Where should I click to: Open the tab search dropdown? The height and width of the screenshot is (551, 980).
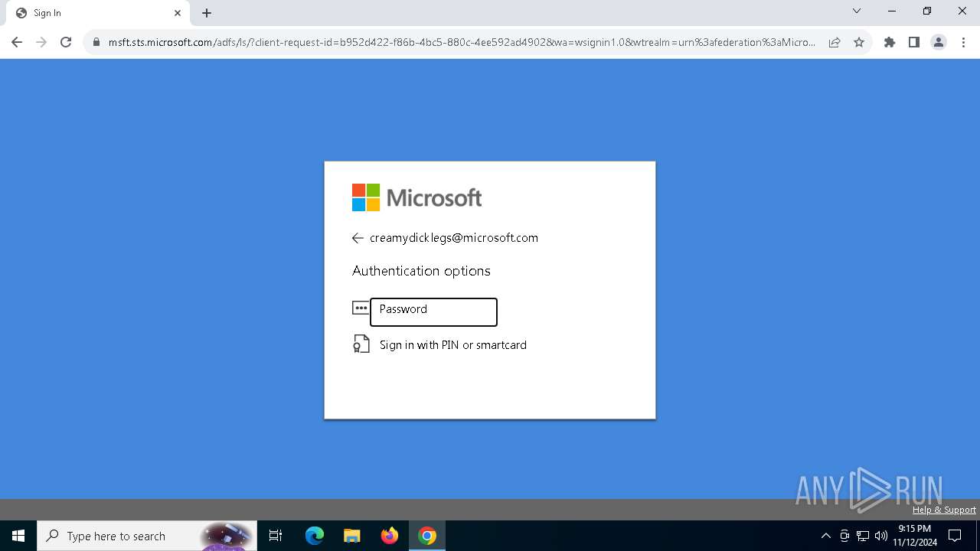857,11
